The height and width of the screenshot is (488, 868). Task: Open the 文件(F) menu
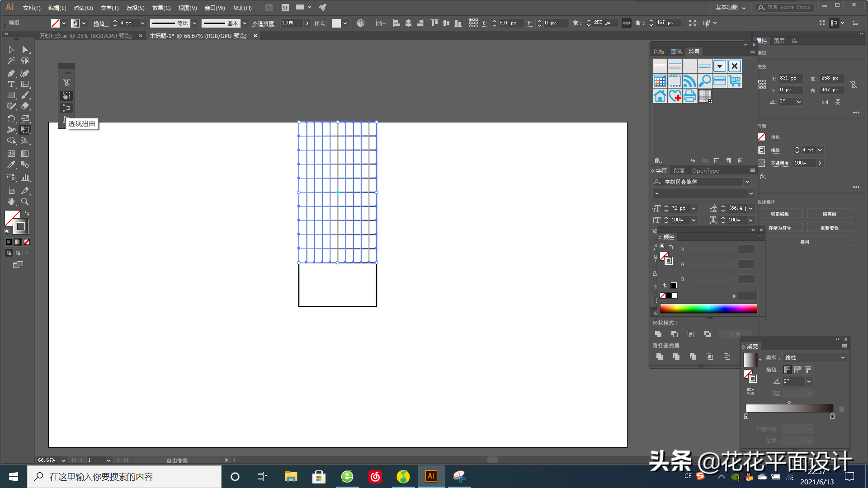coord(32,8)
